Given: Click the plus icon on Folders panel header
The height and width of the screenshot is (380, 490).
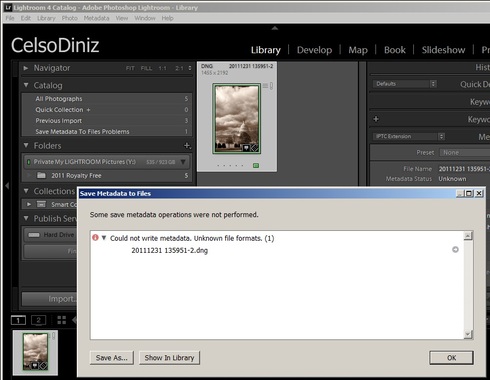Looking at the screenshot, I should pyautogui.click(x=187, y=146).
